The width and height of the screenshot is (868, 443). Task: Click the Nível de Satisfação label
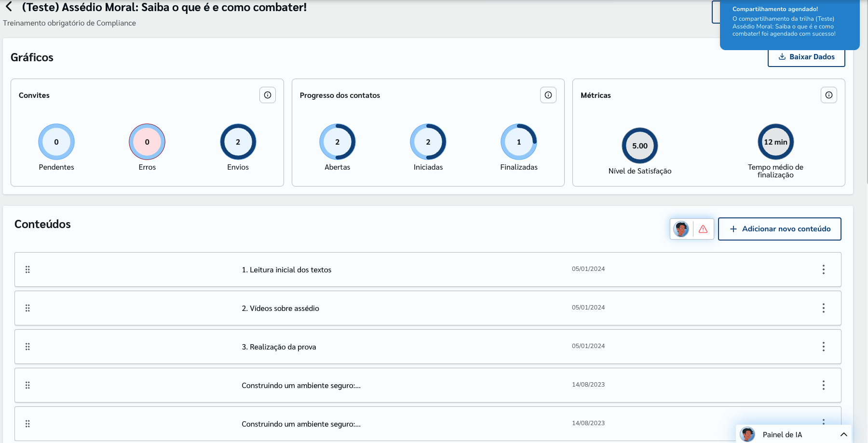[x=640, y=171]
